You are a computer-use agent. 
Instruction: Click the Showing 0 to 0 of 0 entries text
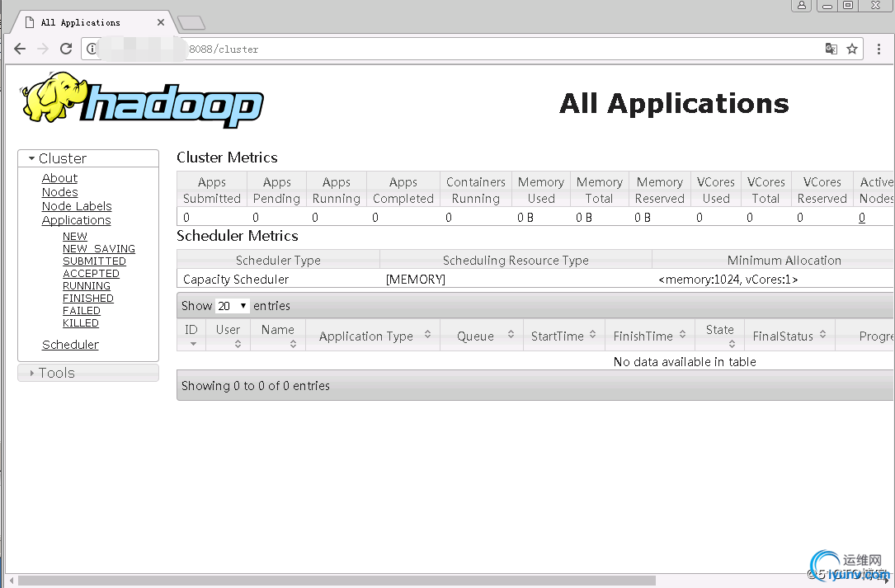tap(256, 386)
